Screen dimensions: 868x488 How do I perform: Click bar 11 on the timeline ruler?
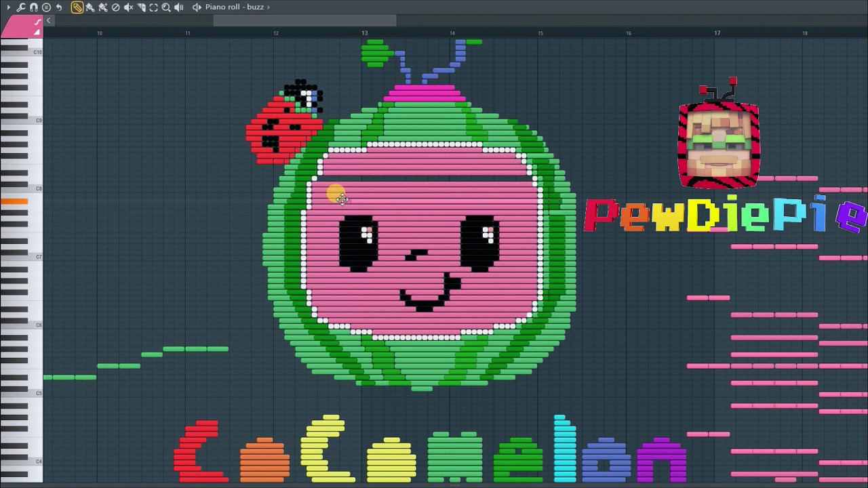pyautogui.click(x=188, y=33)
